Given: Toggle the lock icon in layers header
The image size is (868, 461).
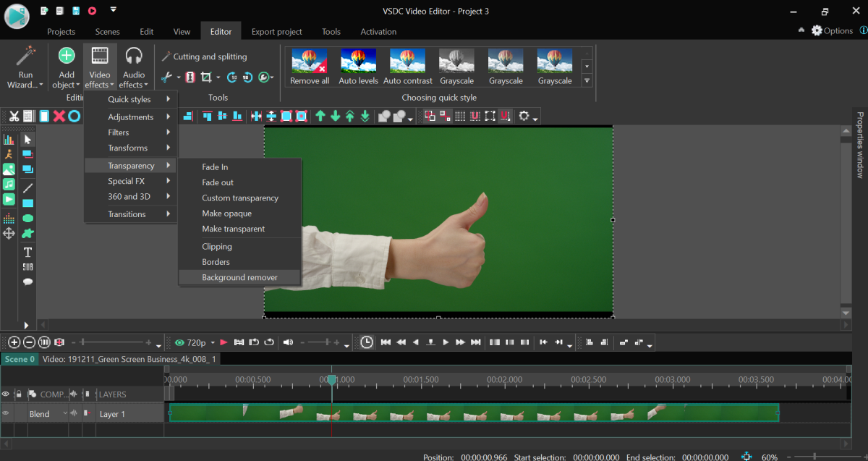Looking at the screenshot, I should pos(19,394).
